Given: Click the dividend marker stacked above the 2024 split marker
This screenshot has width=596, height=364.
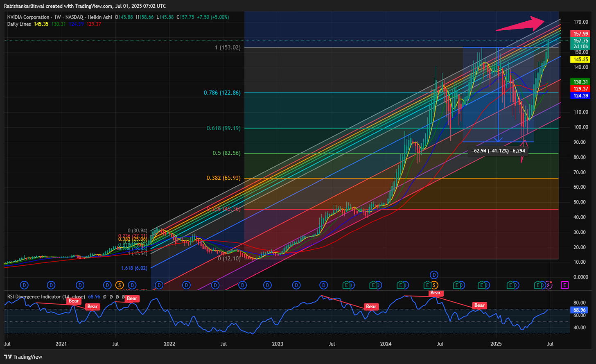Looking at the screenshot, I should (x=434, y=274).
